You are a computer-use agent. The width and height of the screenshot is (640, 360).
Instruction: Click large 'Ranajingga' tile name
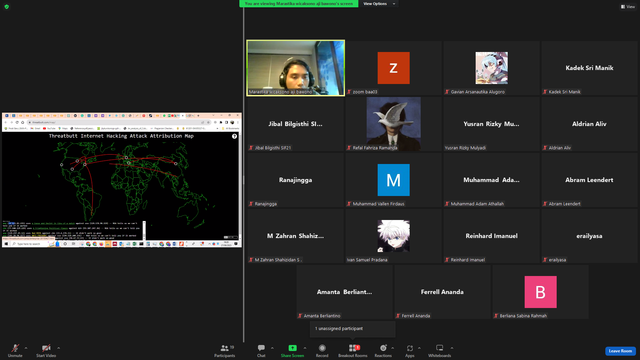296,180
